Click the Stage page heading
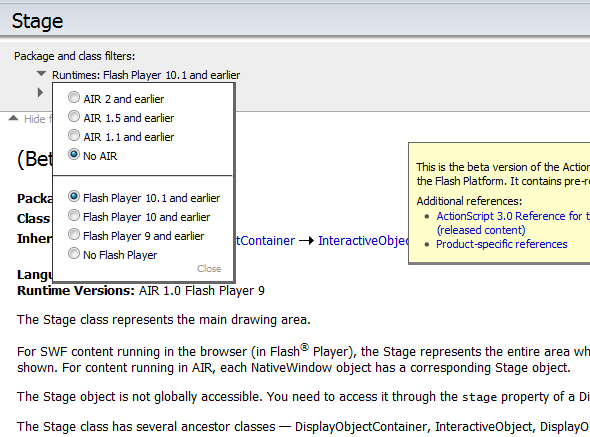 pos(37,21)
